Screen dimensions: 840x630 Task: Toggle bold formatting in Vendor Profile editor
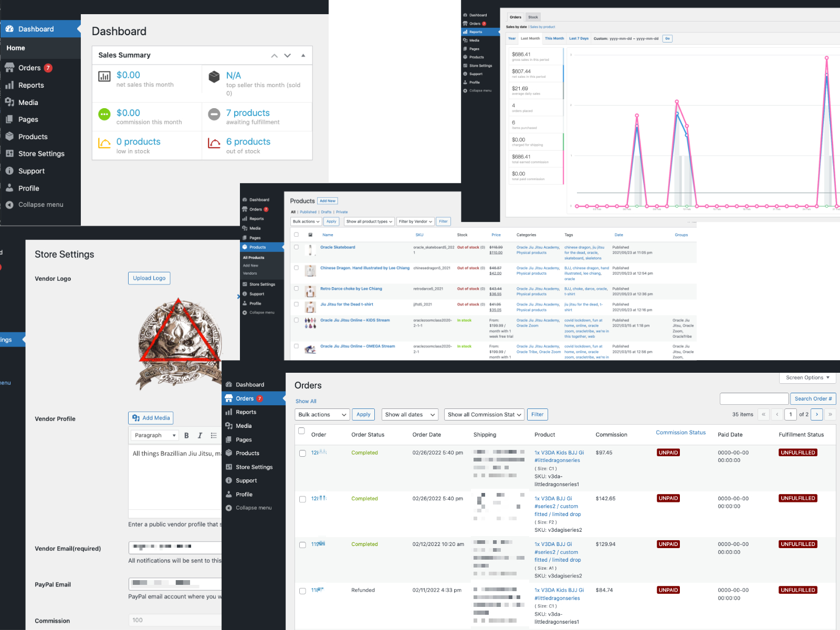[x=186, y=435]
